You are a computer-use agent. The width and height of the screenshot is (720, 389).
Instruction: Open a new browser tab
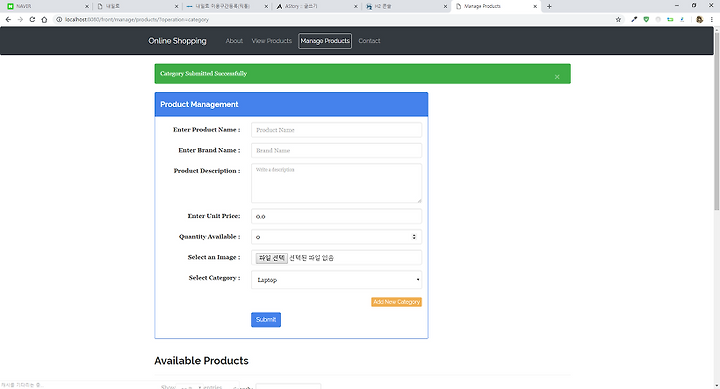coord(549,6)
